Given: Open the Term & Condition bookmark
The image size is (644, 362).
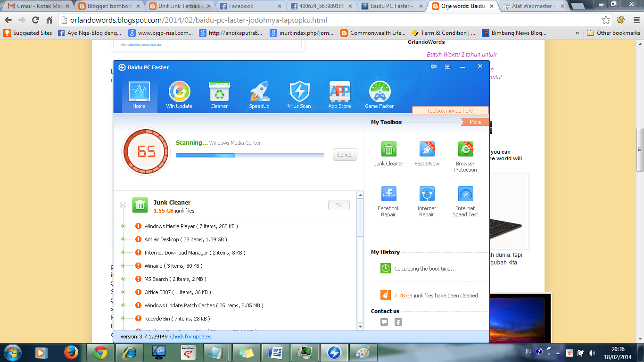Looking at the screenshot, I should (x=443, y=33).
